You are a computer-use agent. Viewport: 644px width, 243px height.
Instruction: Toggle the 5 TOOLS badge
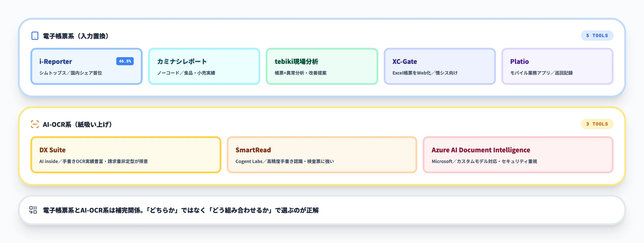point(597,35)
